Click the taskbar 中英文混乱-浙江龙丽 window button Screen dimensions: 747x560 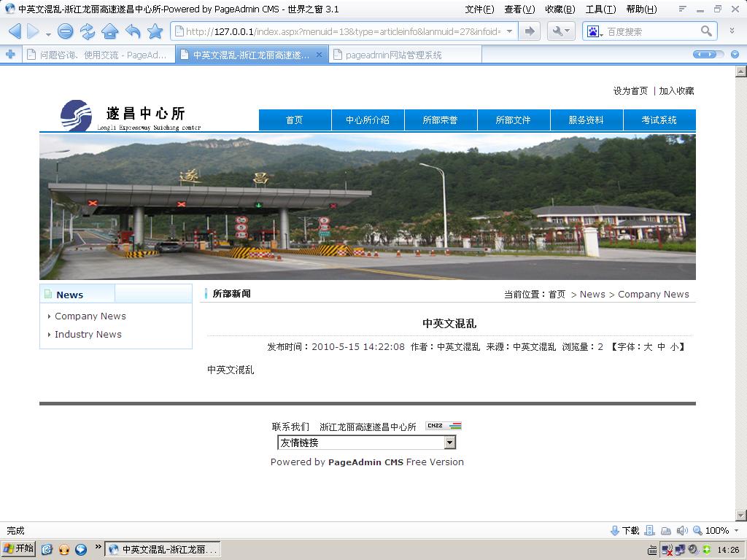coord(163,549)
